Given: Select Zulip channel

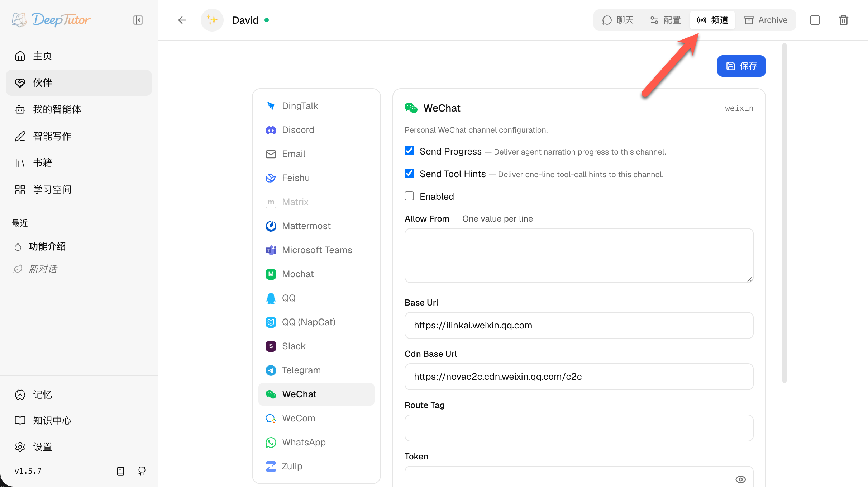Looking at the screenshot, I should click(x=316, y=466).
